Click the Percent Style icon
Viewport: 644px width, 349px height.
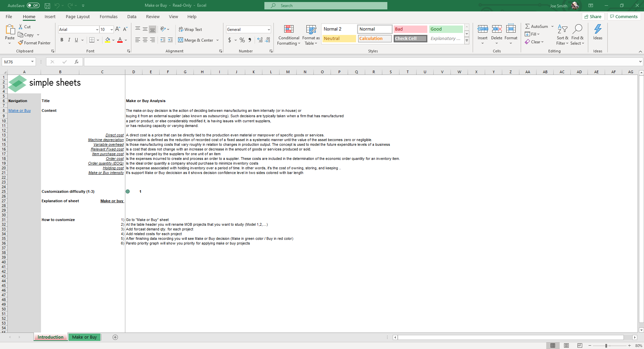(242, 40)
